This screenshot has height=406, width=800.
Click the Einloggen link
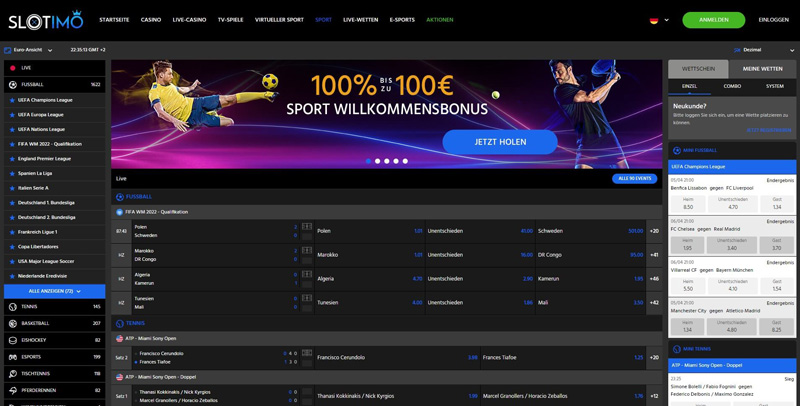773,20
